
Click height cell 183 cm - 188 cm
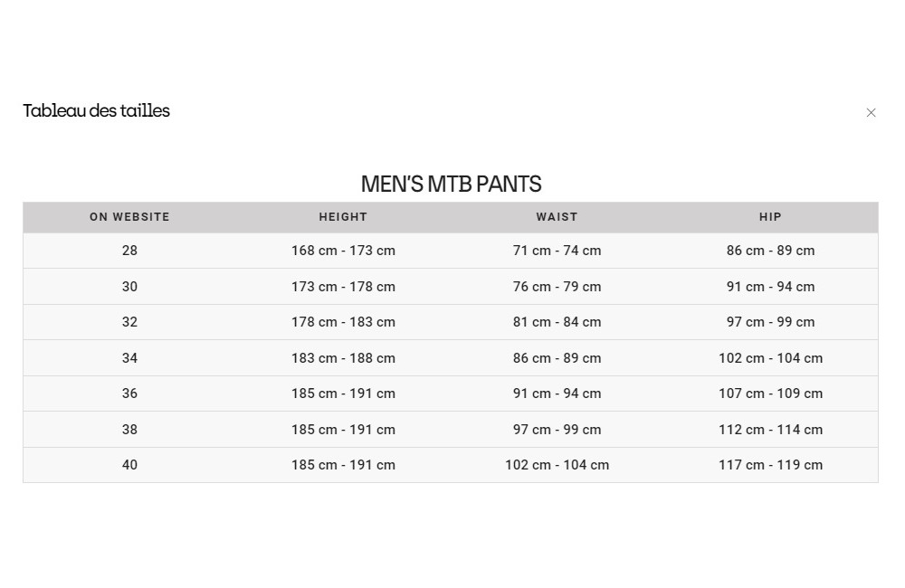[343, 357]
